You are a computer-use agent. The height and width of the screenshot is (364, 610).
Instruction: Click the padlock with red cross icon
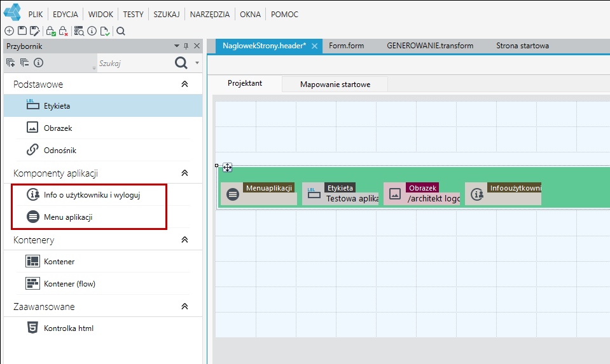coord(64,31)
